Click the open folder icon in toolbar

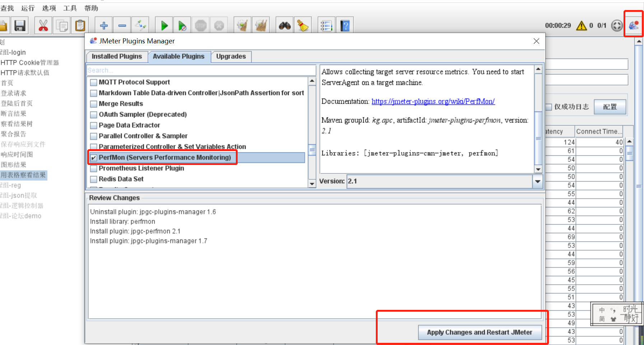coord(4,25)
